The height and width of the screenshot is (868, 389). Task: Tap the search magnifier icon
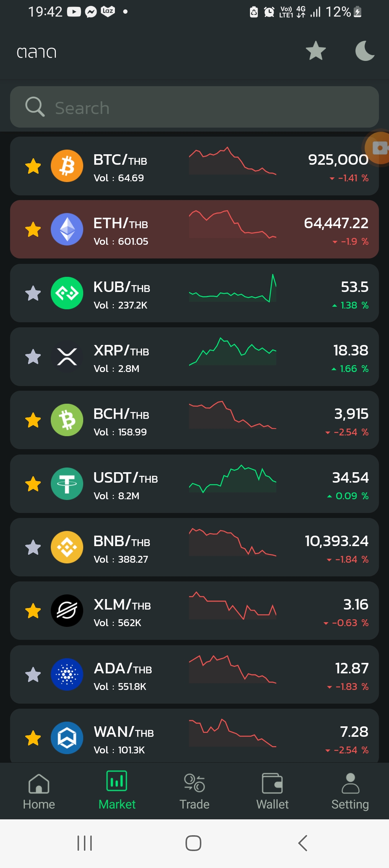35,107
